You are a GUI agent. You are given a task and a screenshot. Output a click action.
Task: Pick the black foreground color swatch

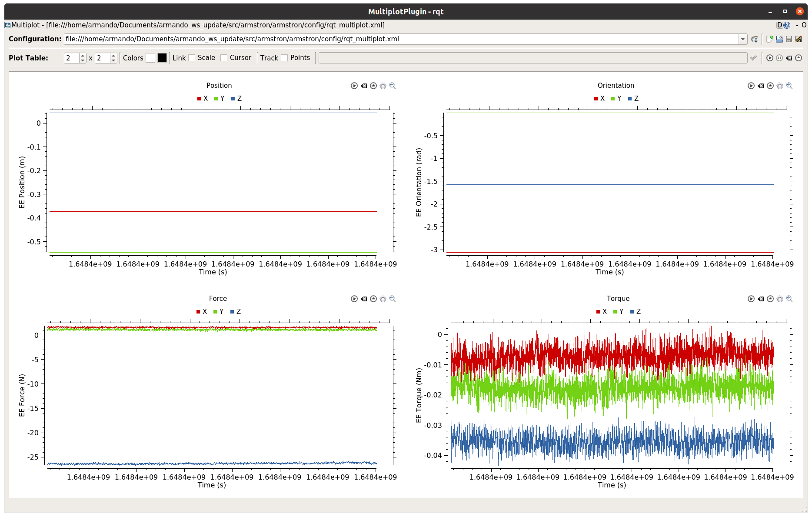[162, 58]
